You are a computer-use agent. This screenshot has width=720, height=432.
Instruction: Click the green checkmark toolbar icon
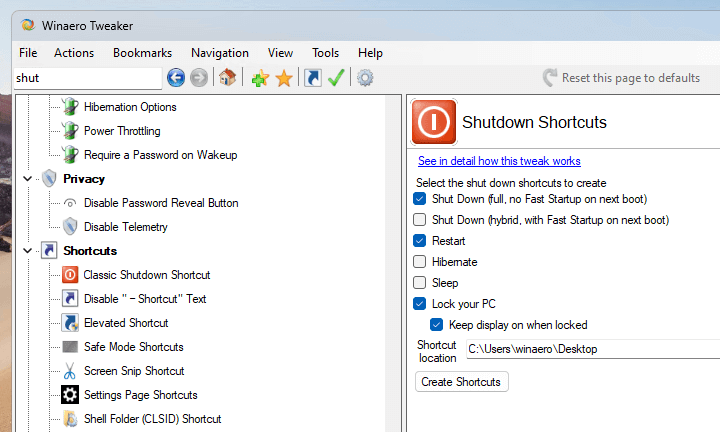click(x=336, y=78)
